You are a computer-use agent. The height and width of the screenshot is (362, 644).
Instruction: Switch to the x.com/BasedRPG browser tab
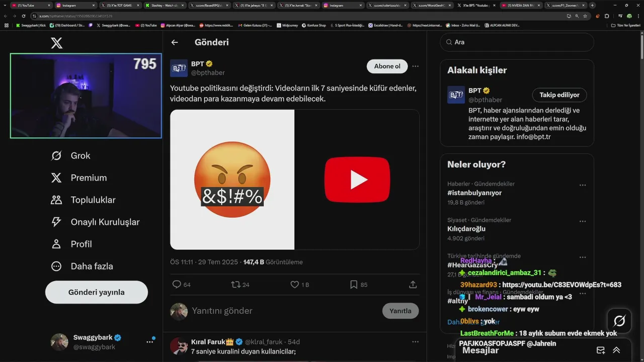pos(210,5)
